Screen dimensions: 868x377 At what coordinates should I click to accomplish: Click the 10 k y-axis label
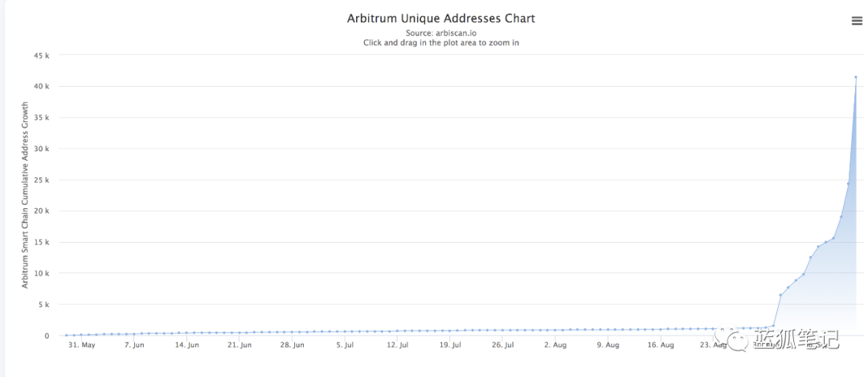pos(43,273)
